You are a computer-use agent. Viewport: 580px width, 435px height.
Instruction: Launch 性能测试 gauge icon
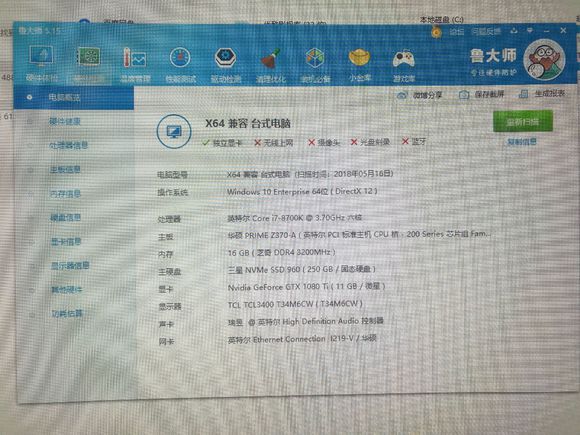[x=180, y=64]
